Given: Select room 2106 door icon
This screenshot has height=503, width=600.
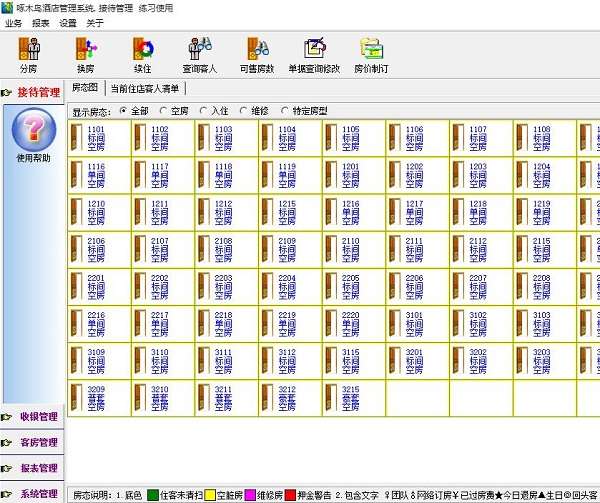Looking at the screenshot, I should tap(77, 249).
